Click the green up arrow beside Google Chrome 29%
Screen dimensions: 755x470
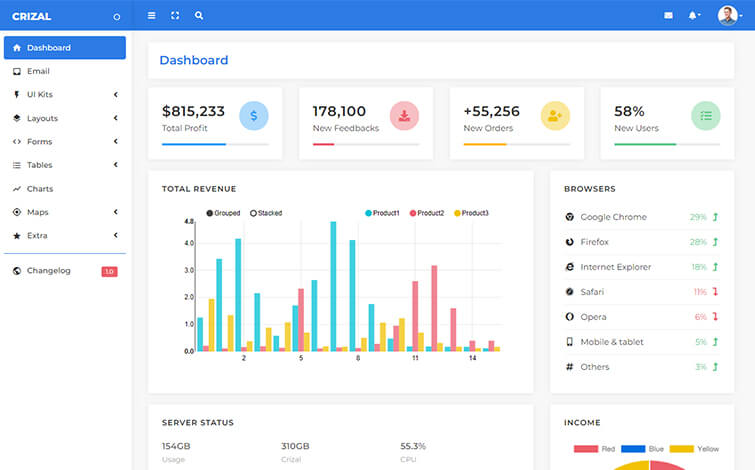point(716,217)
